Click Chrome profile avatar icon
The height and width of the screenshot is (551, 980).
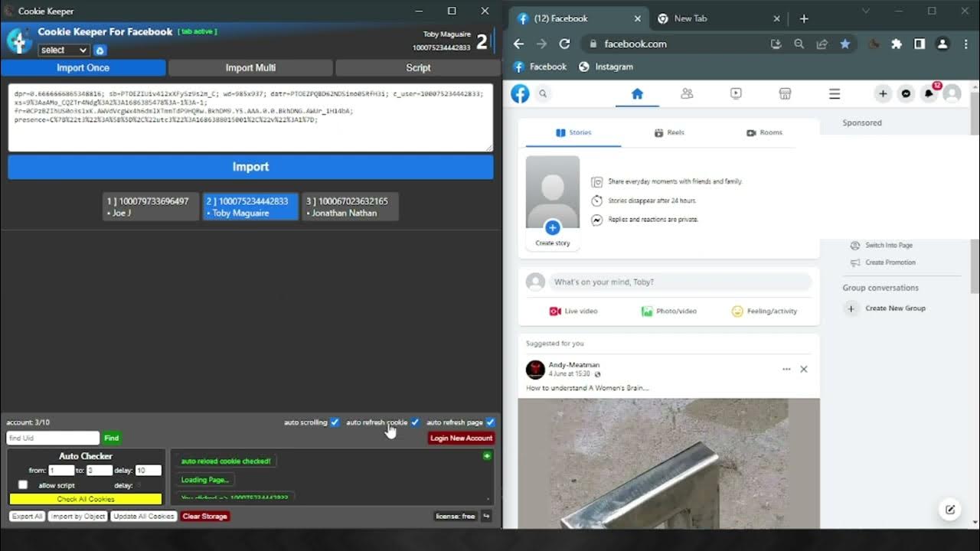[943, 44]
